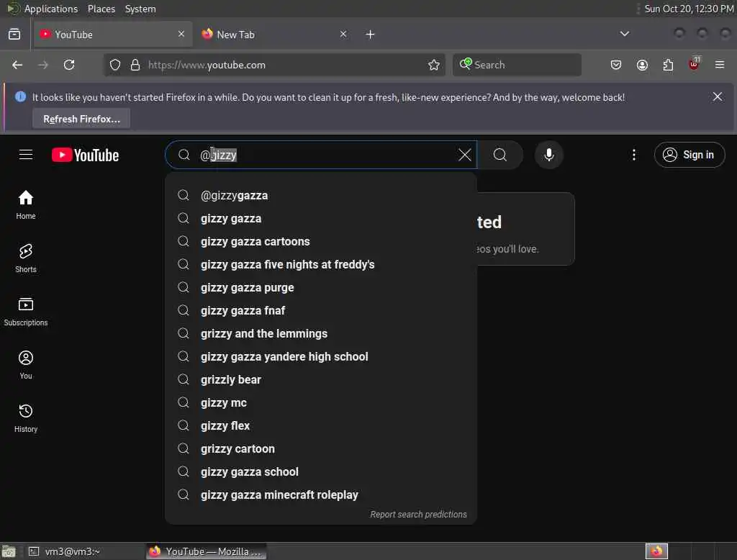Click the URL address bar
The image size is (737, 560).
274,65
